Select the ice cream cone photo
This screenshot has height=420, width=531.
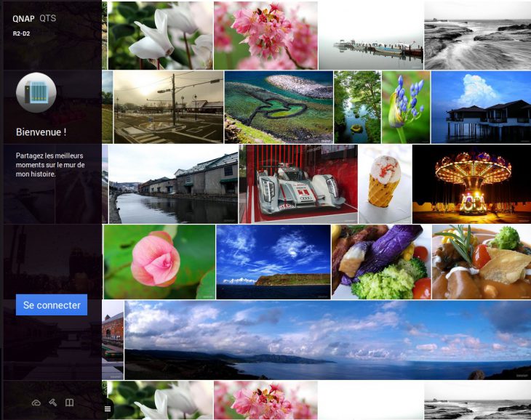click(x=385, y=184)
